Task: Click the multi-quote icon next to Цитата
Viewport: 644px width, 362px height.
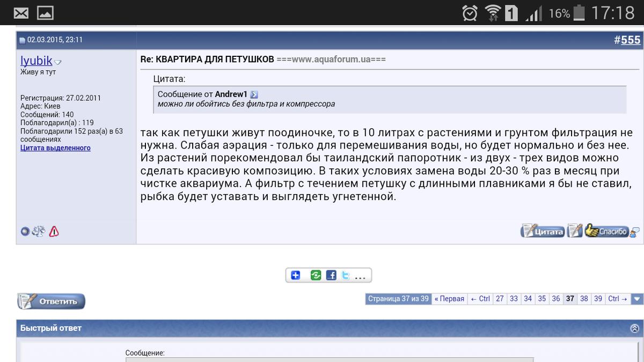Action: coord(575,231)
